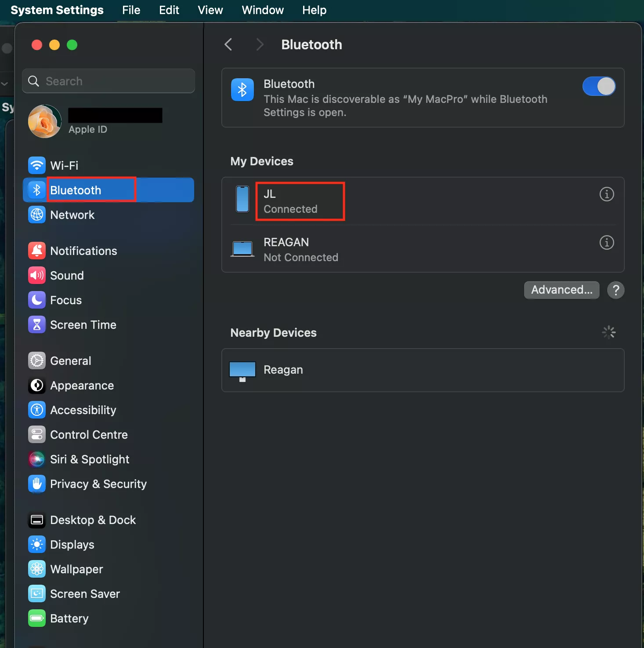Open Bluetooth help question mark
This screenshot has width=644, height=648.
pos(615,290)
